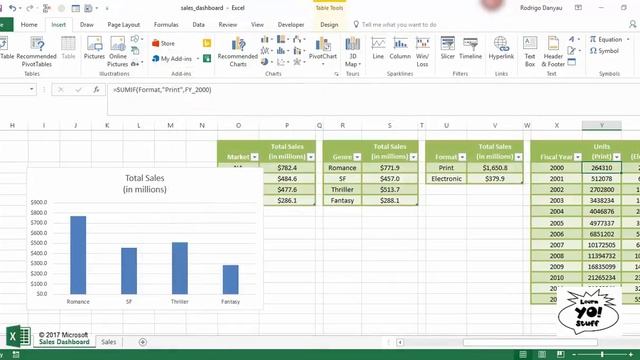The height and width of the screenshot is (360, 640).
Task: Click Rodrigo Danyau account name
Action: (x=541, y=8)
